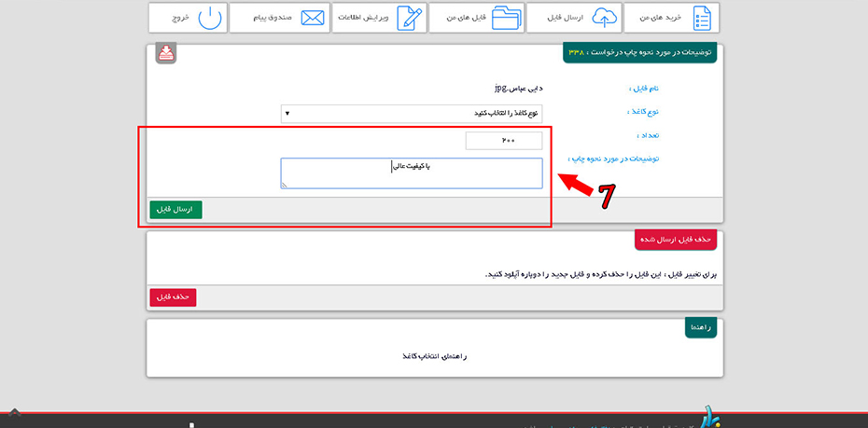
Task: Open the envelope icon for صندوق پیام
Action: point(312,18)
